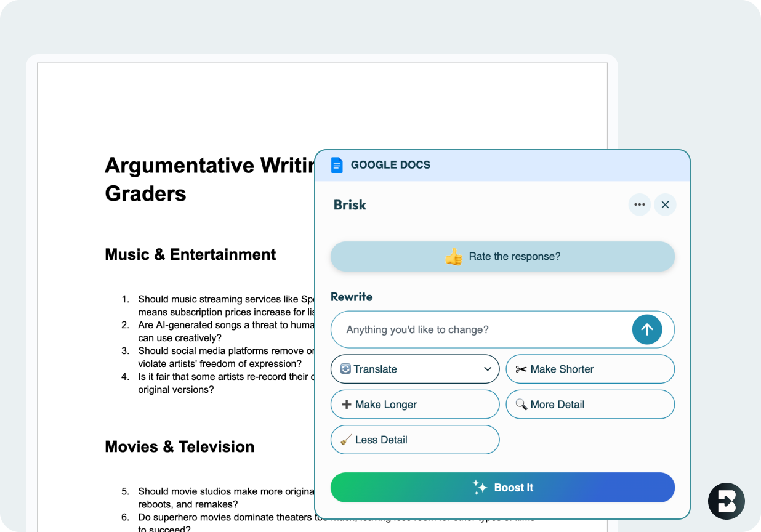The image size is (761, 532).
Task: Click the Google Docs icon in the panel header
Action: (x=337, y=165)
